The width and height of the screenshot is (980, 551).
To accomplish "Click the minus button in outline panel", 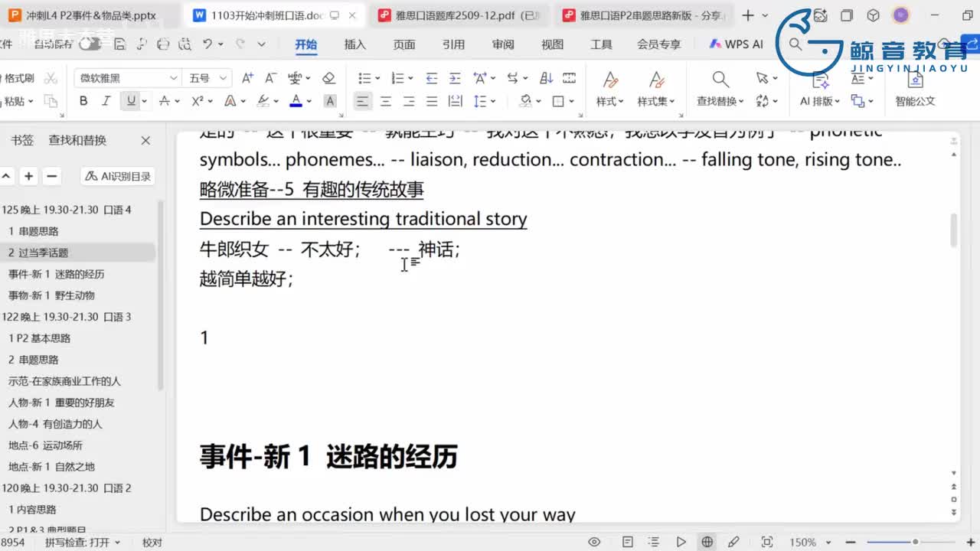I will point(51,176).
